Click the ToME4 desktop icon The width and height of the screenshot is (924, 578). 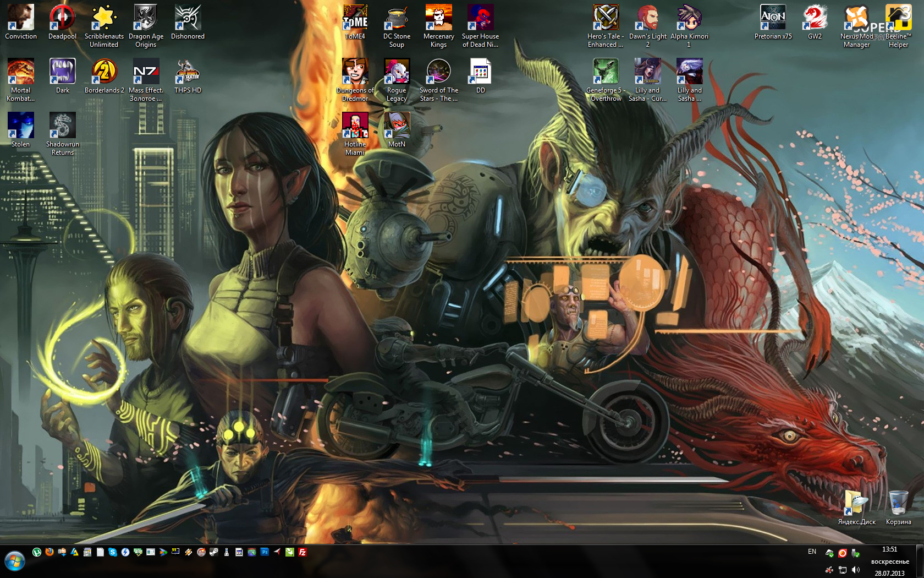coord(355,22)
